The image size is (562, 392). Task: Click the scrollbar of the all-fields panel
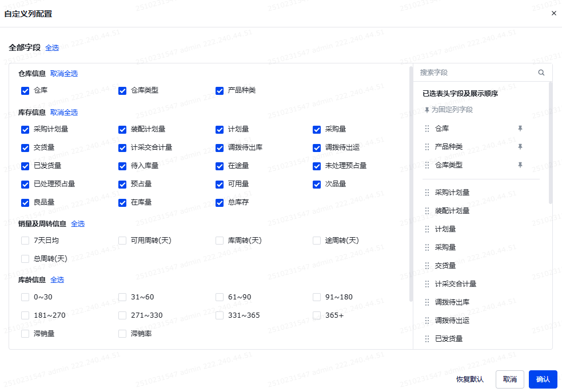(x=410, y=184)
